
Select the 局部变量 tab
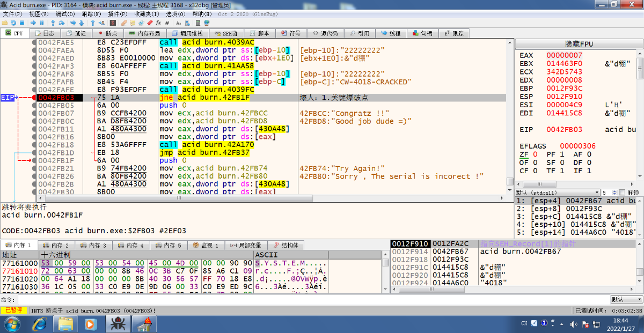pyautogui.click(x=246, y=245)
